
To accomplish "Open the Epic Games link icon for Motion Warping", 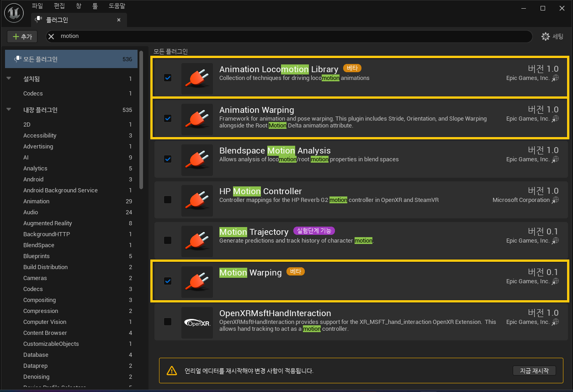I will (x=555, y=281).
